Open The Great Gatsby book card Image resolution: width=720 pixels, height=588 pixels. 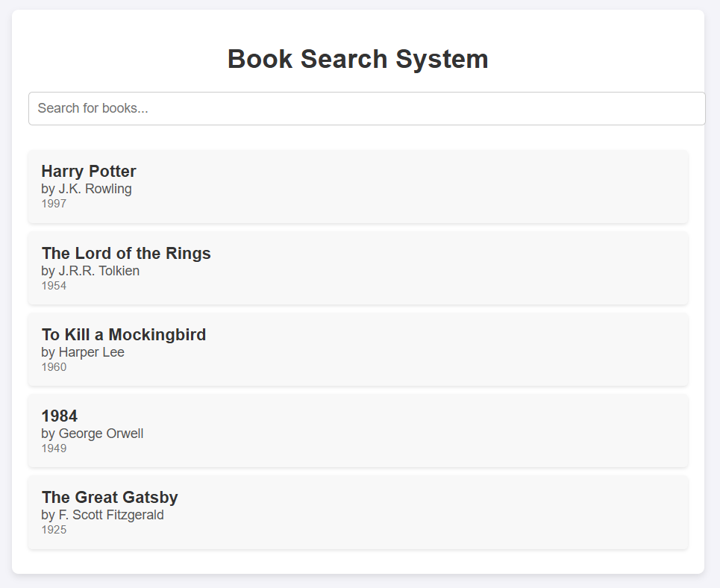(358, 512)
